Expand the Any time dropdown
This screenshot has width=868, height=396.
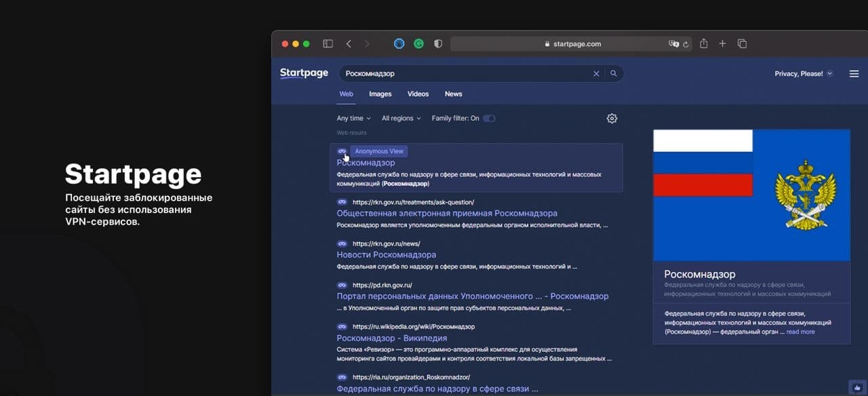click(x=353, y=118)
